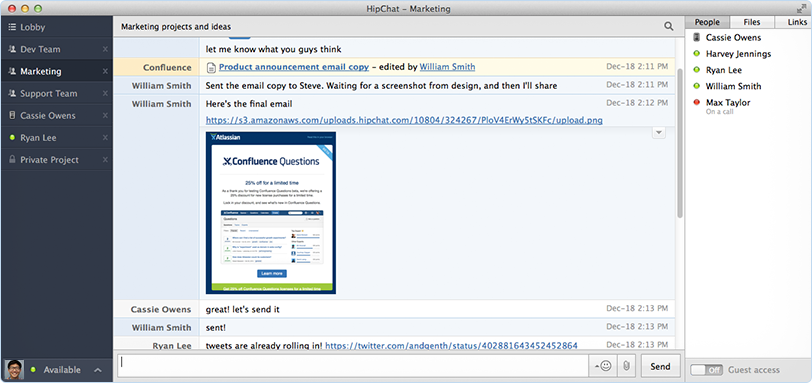This screenshot has width=812, height=383.
Task: Open the twitter.com status link
Action: (451, 345)
